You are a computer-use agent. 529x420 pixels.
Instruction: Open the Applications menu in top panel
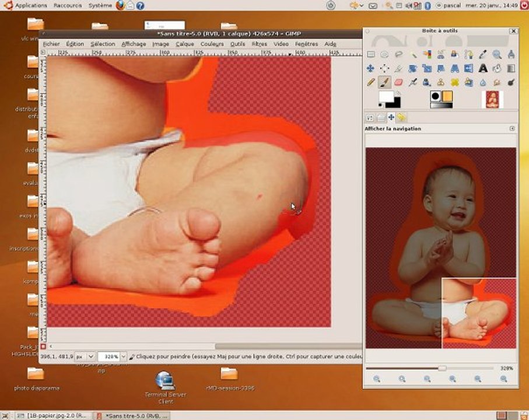pos(31,5)
